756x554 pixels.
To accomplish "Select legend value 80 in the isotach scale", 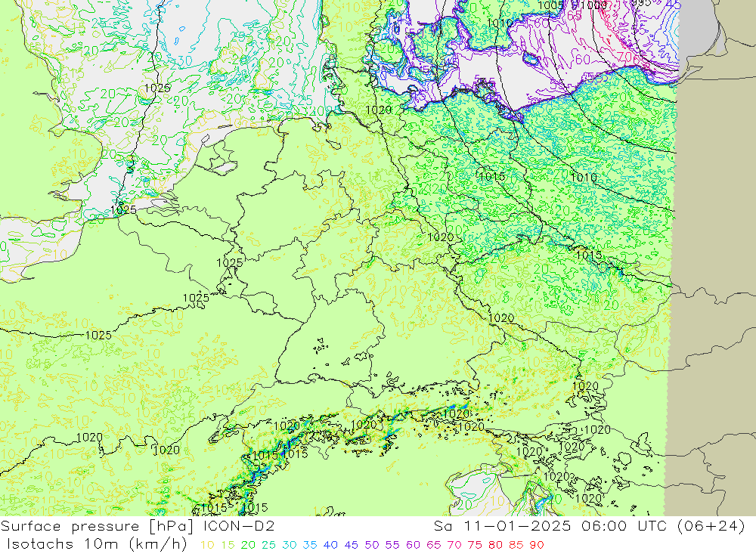I will (496, 545).
